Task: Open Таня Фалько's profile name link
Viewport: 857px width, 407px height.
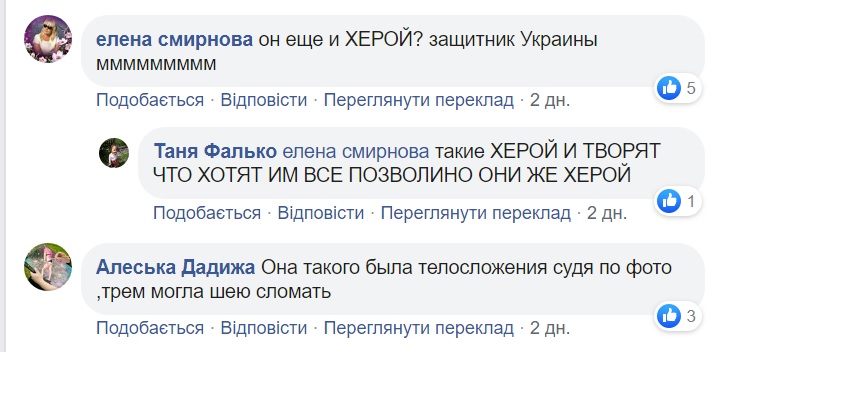Action: click(215, 152)
